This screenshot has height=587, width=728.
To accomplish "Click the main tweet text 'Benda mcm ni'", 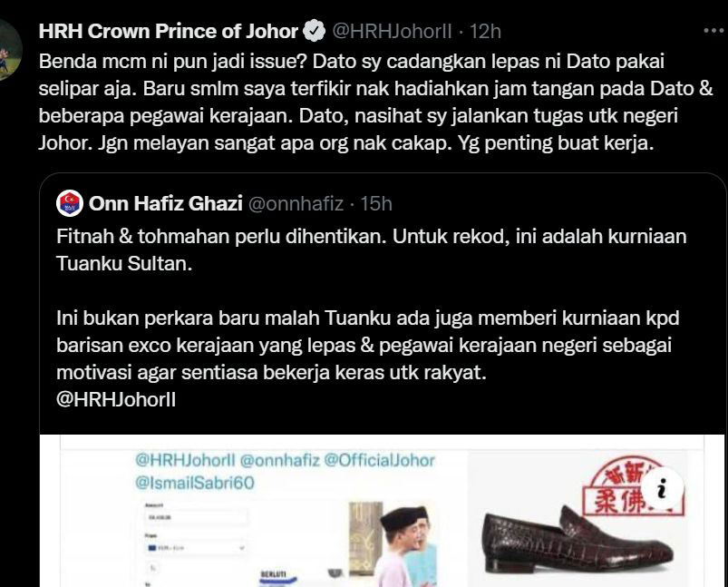I will [375, 102].
